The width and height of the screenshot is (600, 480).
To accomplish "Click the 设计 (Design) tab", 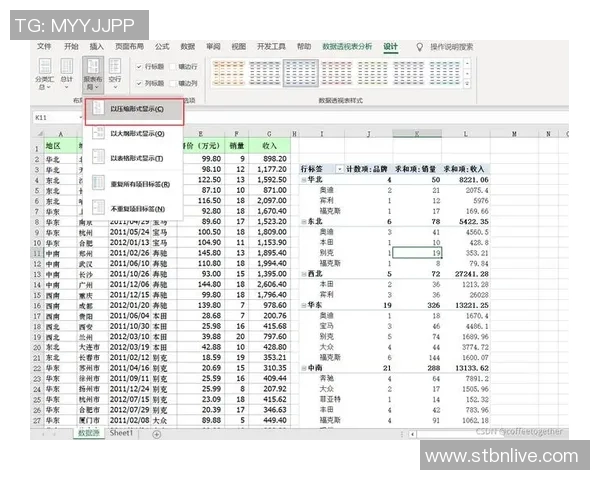I will [x=391, y=46].
